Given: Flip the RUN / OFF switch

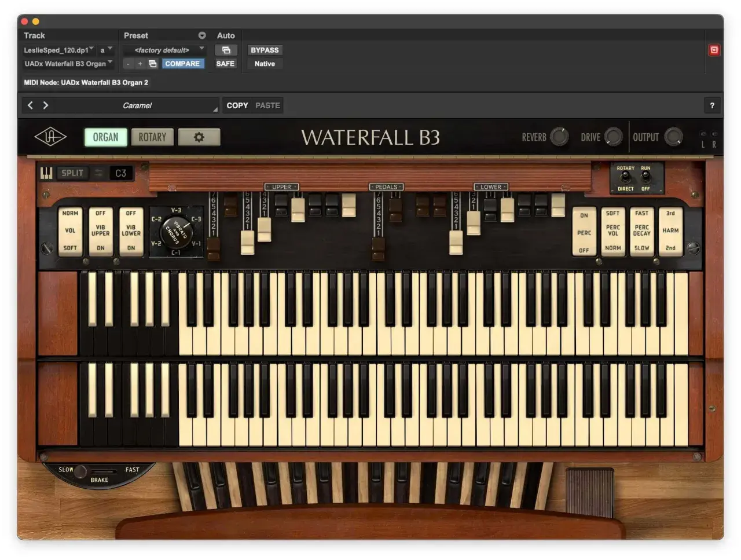Looking at the screenshot, I should pyautogui.click(x=645, y=178).
